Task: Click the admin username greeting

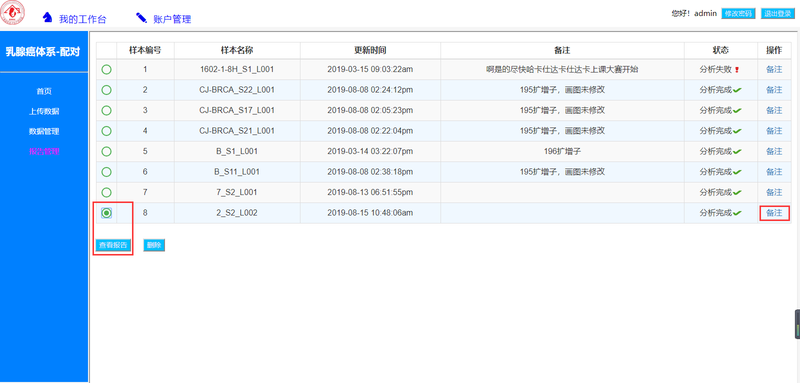Action: click(694, 13)
